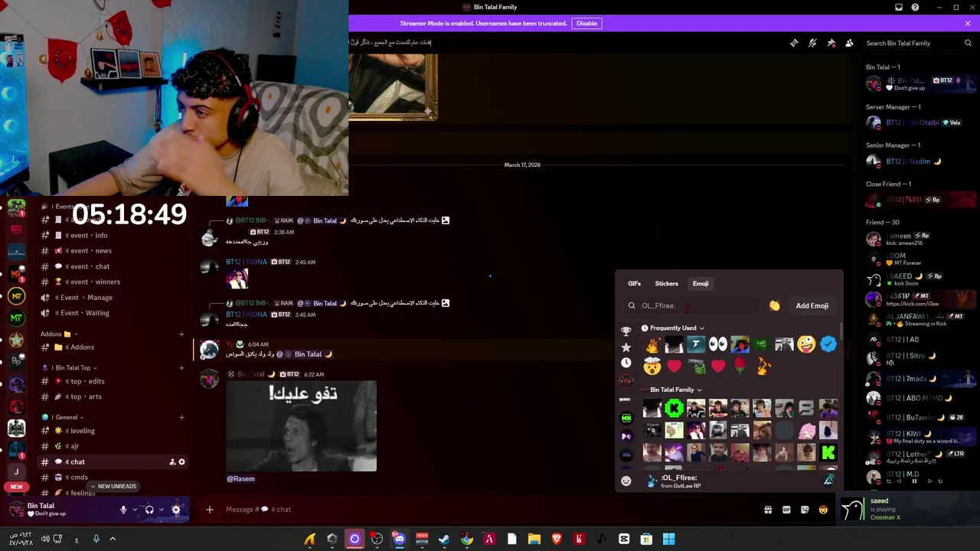Pick the green K Kick emoji
Screen dimensions: 980x551
point(674,409)
